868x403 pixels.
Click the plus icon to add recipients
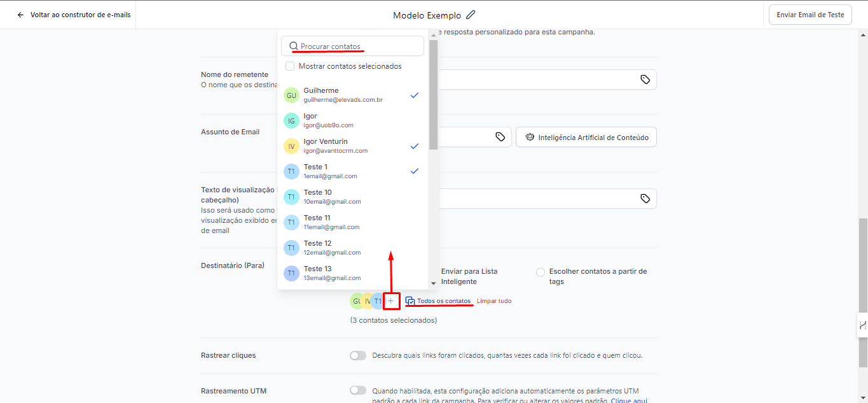coord(391,301)
